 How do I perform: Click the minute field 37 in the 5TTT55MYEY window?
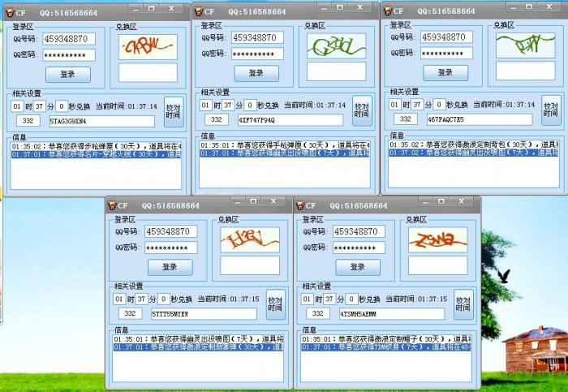click(142, 299)
